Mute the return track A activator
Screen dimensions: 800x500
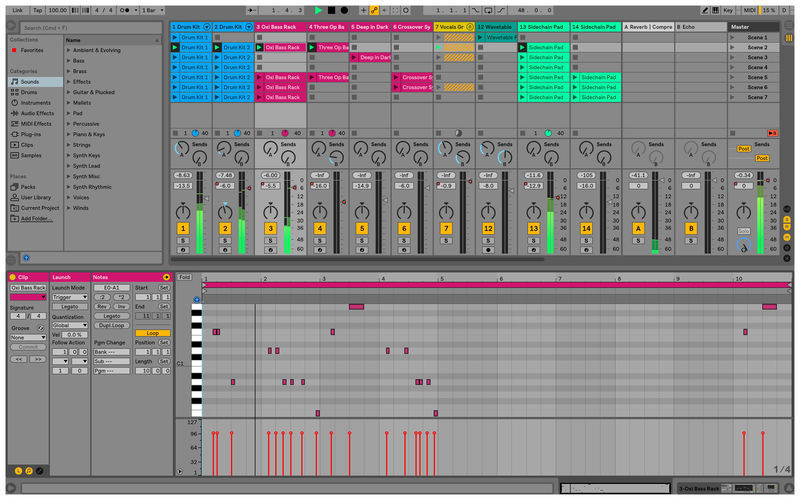[637, 229]
